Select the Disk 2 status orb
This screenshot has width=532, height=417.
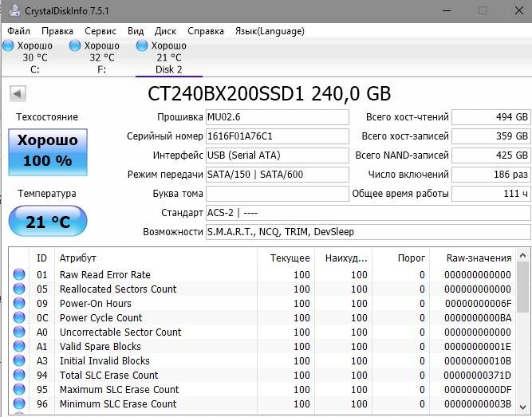143,46
